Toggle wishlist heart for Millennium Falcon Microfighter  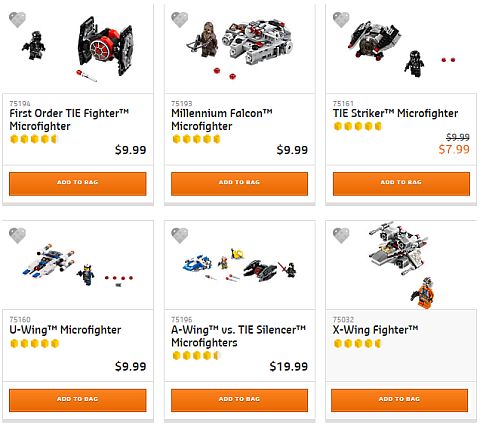click(x=179, y=20)
